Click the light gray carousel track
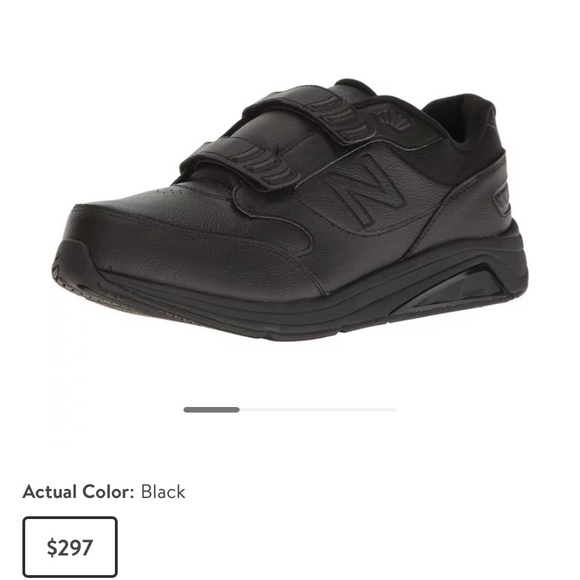 click(x=318, y=409)
